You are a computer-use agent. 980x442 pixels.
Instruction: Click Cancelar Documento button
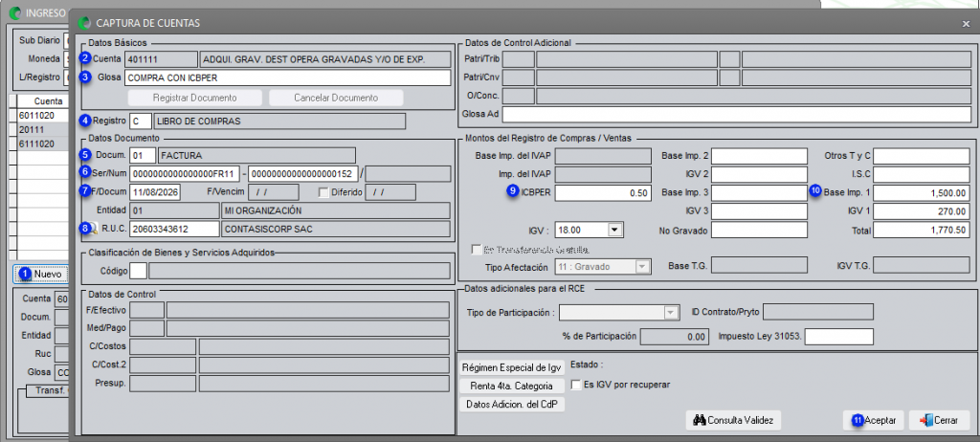click(336, 99)
